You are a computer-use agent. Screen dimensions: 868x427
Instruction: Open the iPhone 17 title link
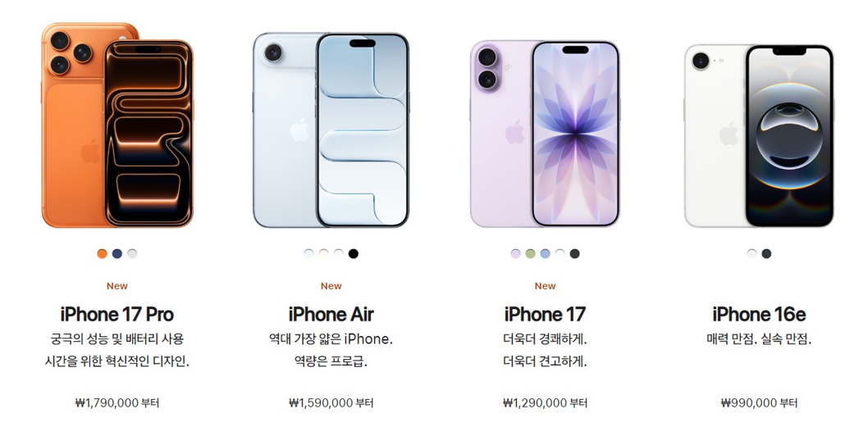pos(545,314)
